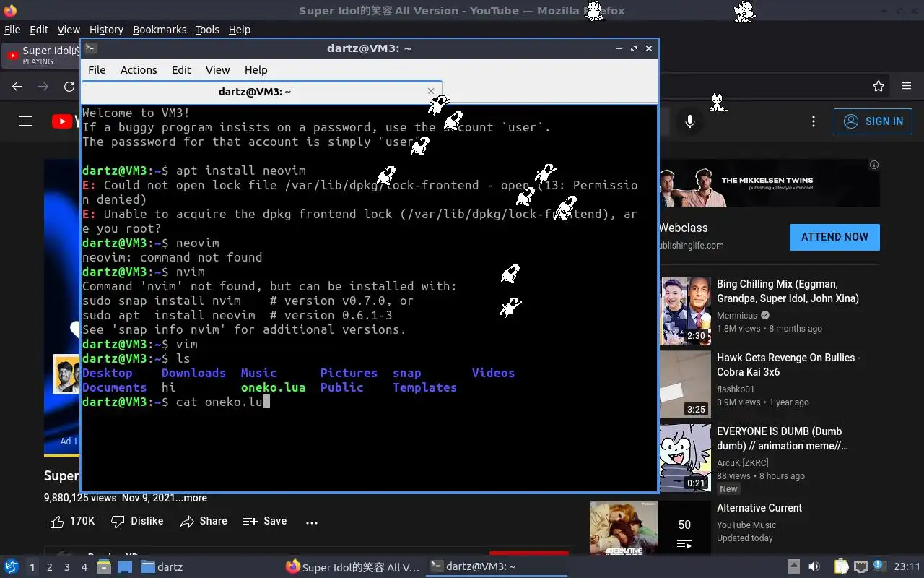924x578 pixels.
Task: Switch to workspace 2
Action: click(x=50, y=567)
